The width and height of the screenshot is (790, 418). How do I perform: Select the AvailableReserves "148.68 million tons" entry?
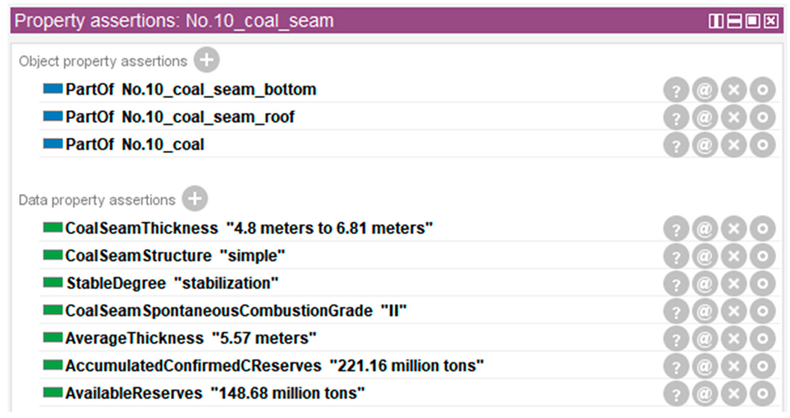214,394
